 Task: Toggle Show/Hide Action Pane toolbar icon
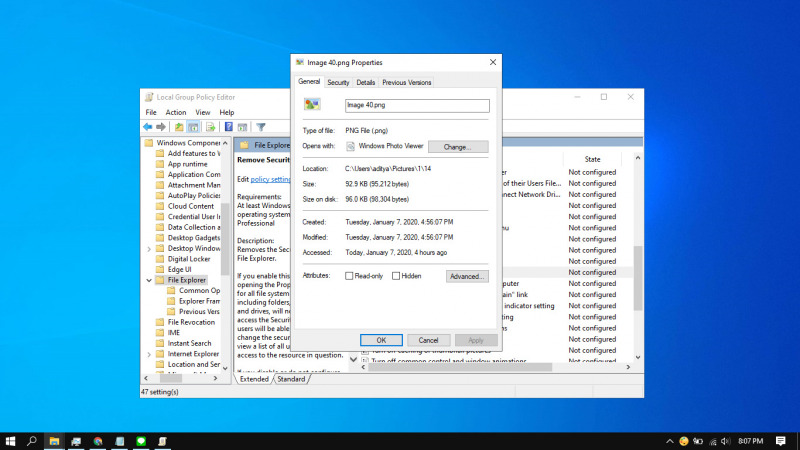pos(243,127)
